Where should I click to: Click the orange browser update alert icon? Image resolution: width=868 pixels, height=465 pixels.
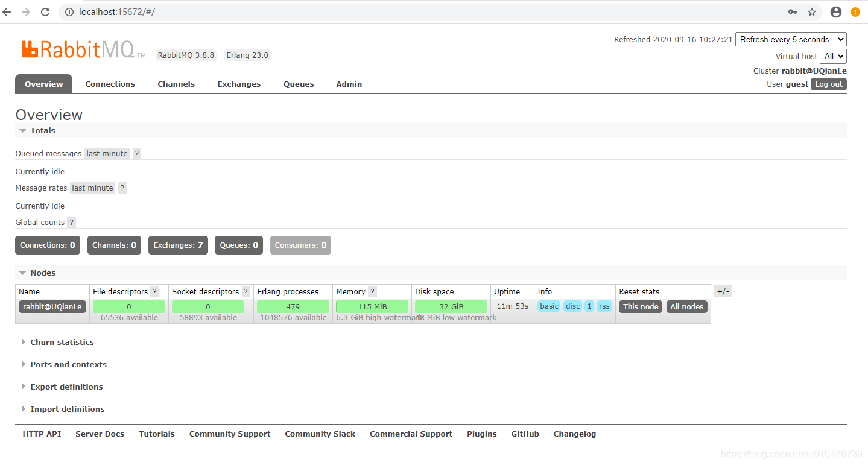pos(855,12)
